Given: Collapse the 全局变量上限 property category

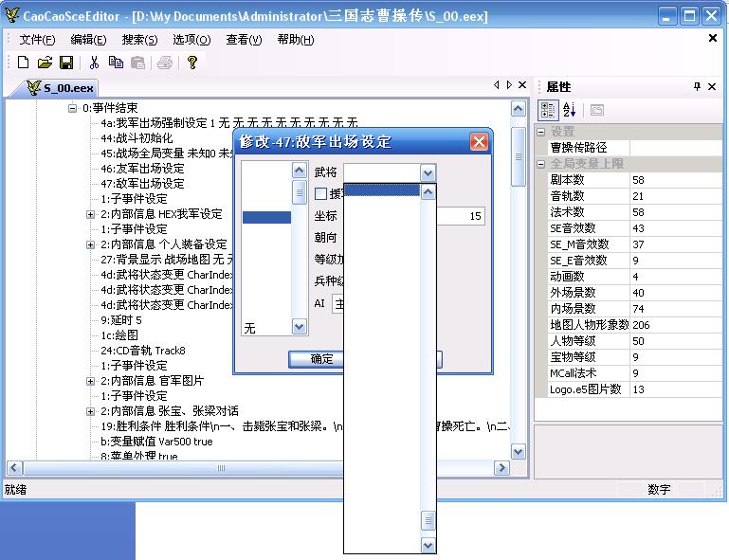Looking at the screenshot, I should [541, 163].
